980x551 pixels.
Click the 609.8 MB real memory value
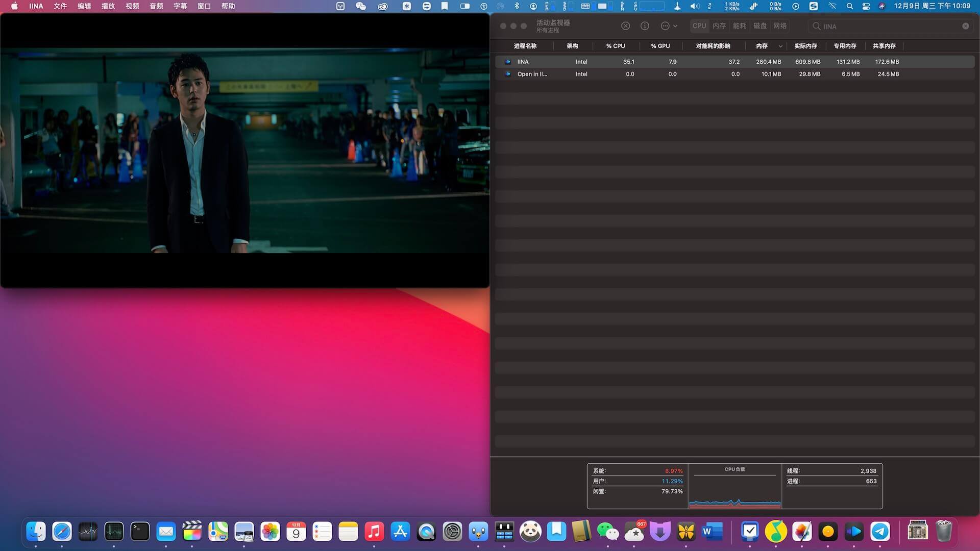[x=807, y=62]
